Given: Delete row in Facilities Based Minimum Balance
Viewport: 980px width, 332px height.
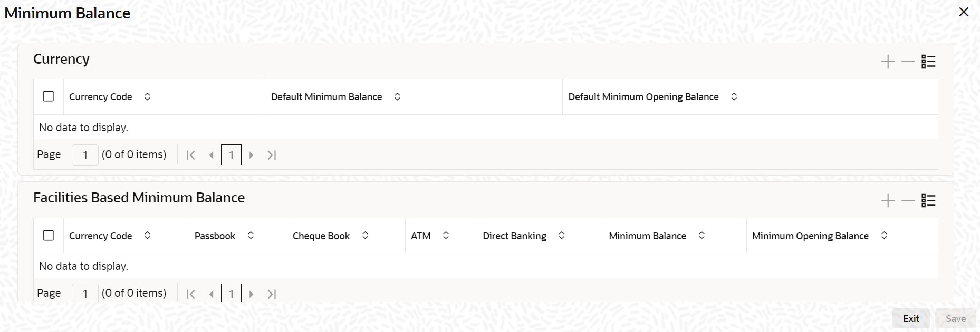Looking at the screenshot, I should [x=908, y=201].
